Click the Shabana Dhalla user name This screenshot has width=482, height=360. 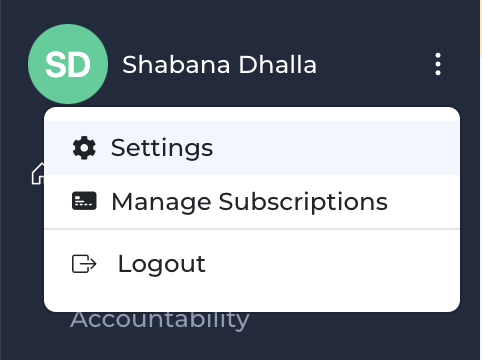(x=219, y=64)
